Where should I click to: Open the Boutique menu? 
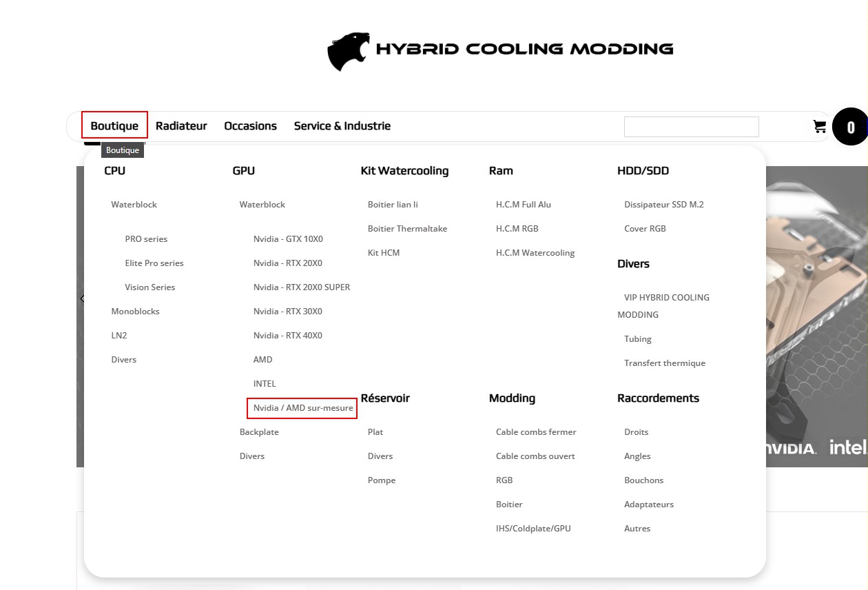(114, 126)
